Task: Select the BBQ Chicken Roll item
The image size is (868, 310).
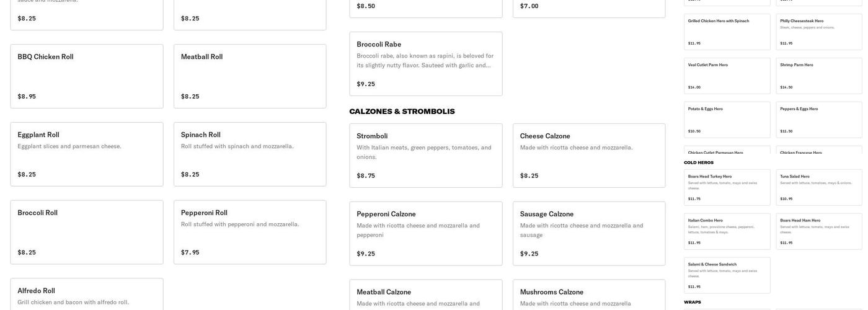Action: click(x=87, y=76)
